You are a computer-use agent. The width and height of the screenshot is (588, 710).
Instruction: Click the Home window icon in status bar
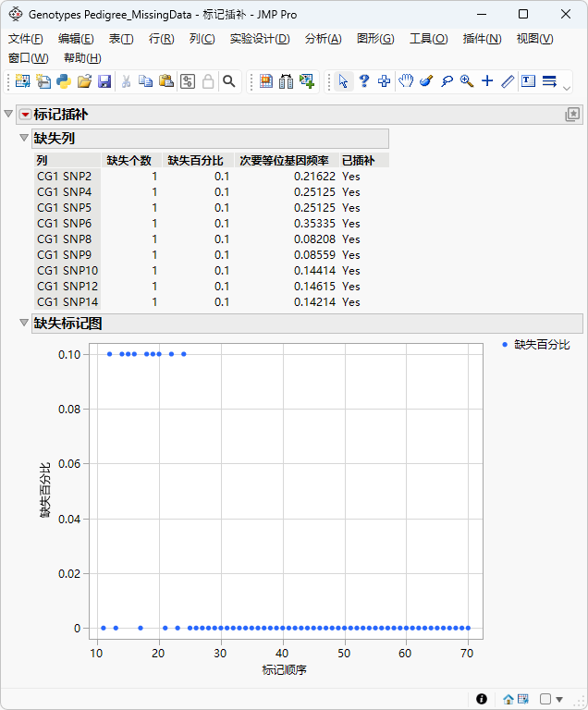(508, 699)
